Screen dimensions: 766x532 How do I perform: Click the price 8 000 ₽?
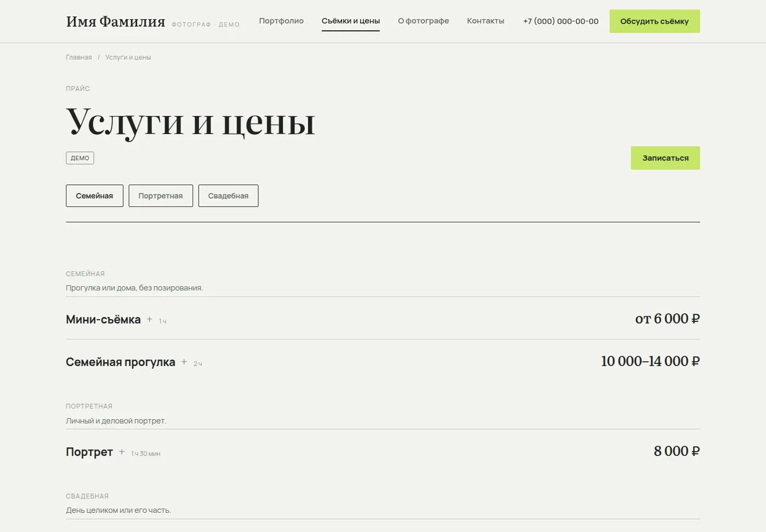(677, 451)
